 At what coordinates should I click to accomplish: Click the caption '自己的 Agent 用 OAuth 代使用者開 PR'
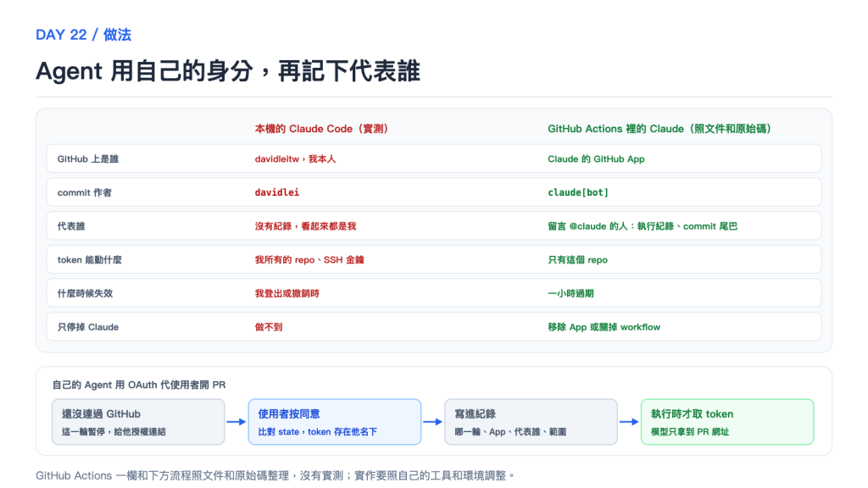[139, 385]
